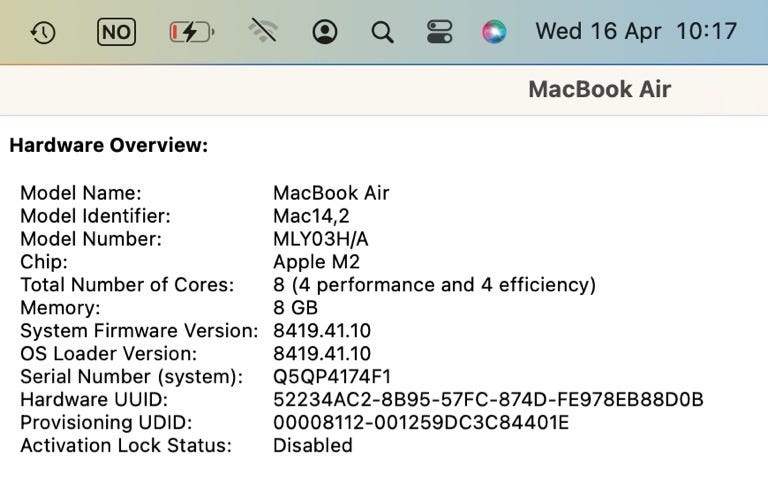Viewport: 768px width, 484px height.
Task: Open Spotlight search magnifier icon
Action: pyautogui.click(x=382, y=32)
